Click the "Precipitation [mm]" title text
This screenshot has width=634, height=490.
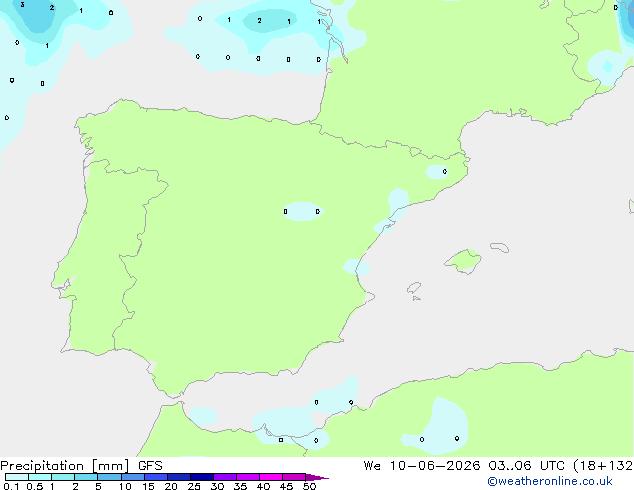coord(65,466)
